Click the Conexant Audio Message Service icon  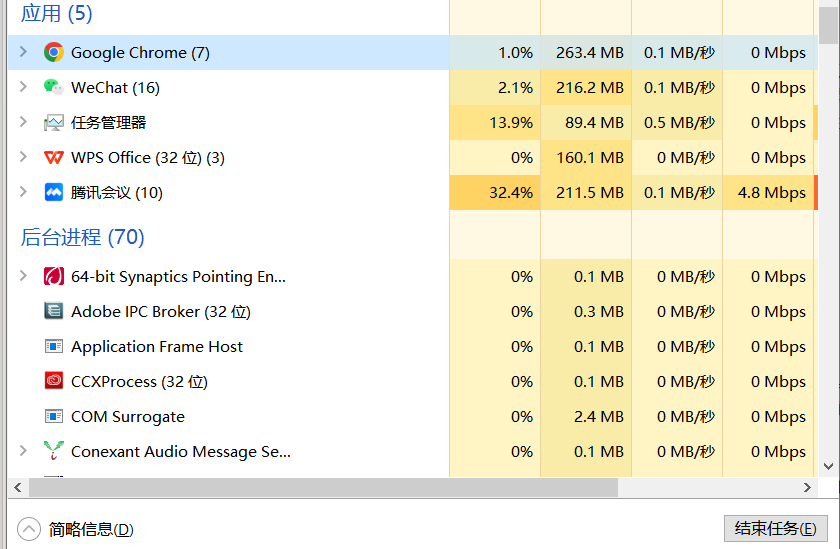point(54,452)
